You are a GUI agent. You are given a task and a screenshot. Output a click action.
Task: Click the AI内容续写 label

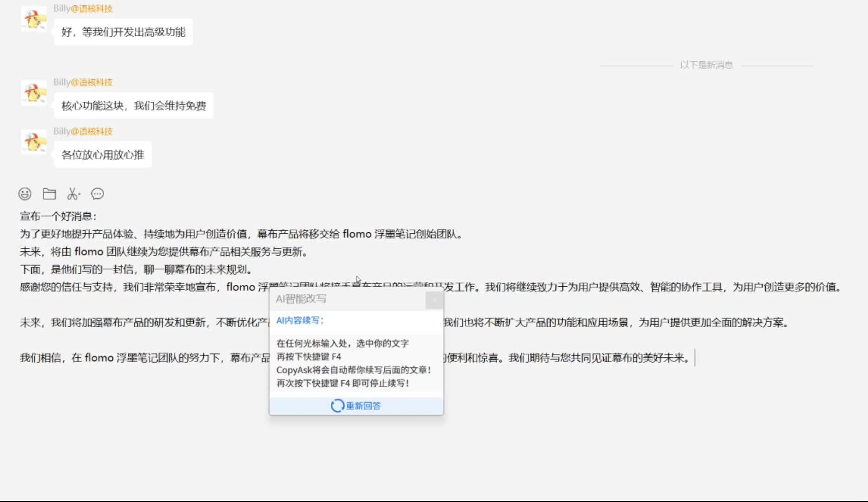(x=300, y=321)
